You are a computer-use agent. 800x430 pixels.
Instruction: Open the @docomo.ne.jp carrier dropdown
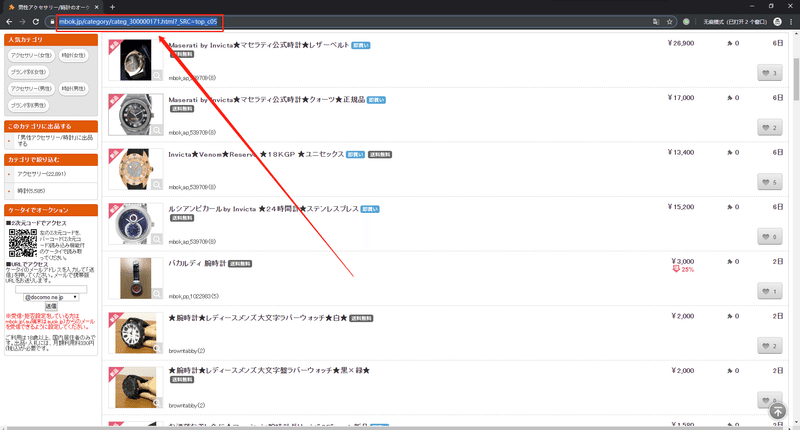click(51, 297)
